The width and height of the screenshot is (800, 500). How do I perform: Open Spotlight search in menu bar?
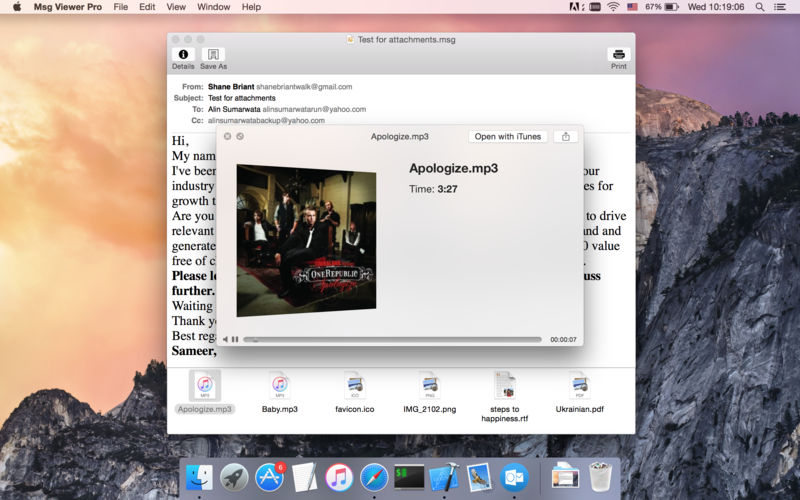[760, 7]
